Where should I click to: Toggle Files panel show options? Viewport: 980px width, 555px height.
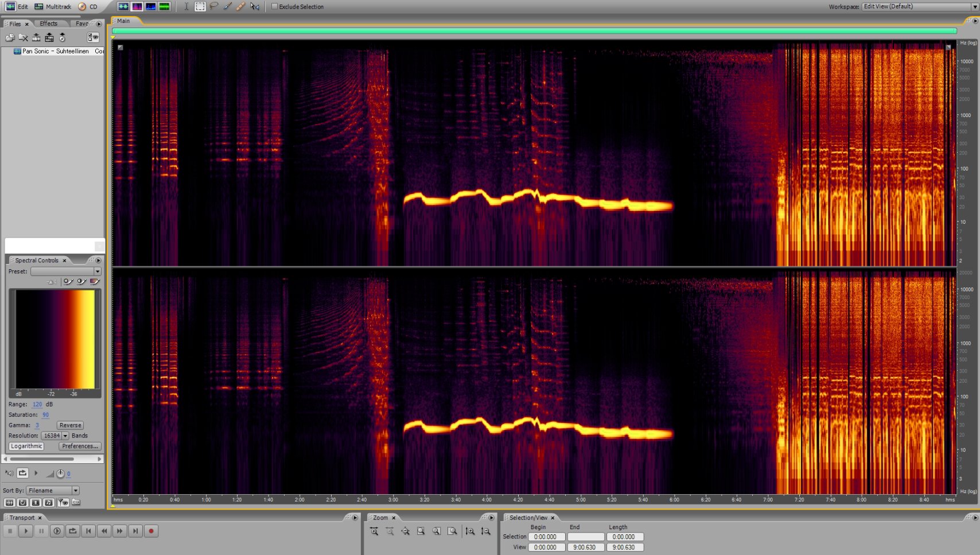[x=93, y=37]
